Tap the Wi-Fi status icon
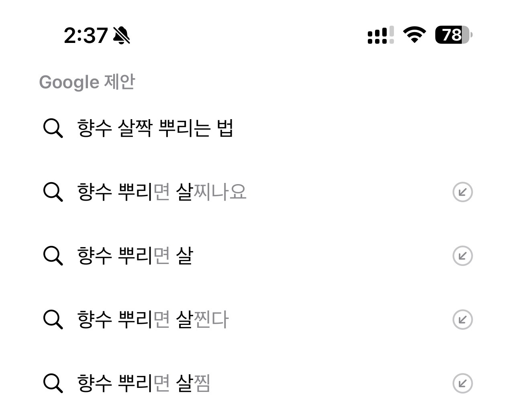Image resolution: width=518 pixels, height=420 pixels. point(414,35)
